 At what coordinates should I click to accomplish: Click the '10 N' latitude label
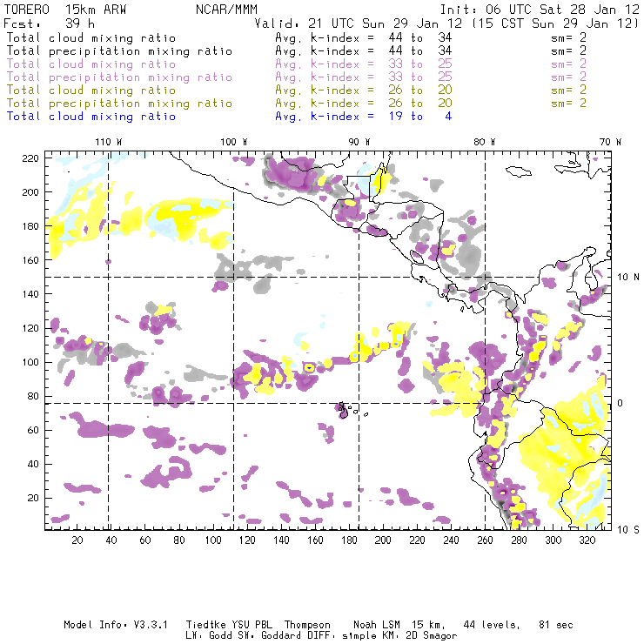628,278
